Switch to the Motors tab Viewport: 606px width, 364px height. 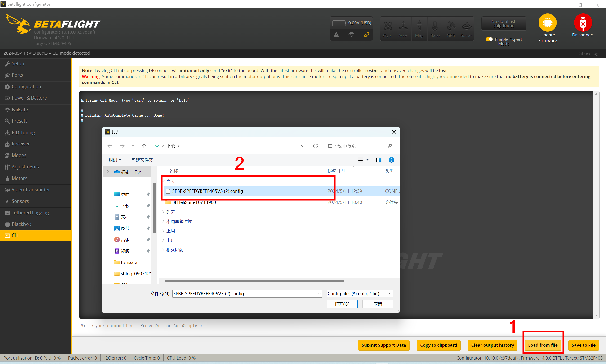pyautogui.click(x=36, y=178)
